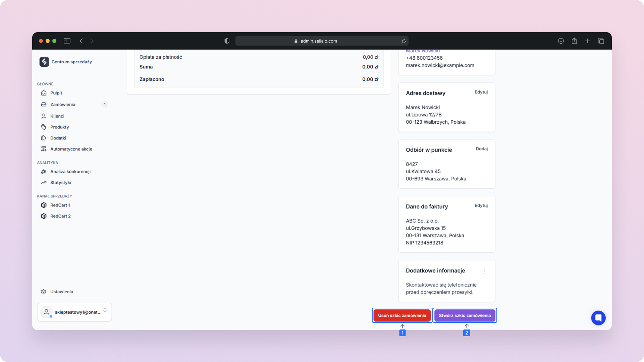
Task: Click Stwórz szkic zamówienia button
Action: (465, 315)
